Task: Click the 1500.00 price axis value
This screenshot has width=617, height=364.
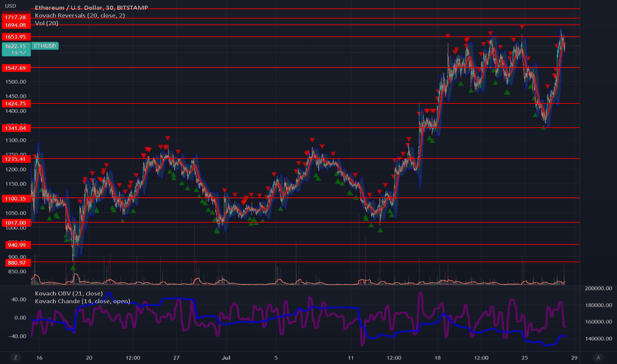Action: [16, 82]
